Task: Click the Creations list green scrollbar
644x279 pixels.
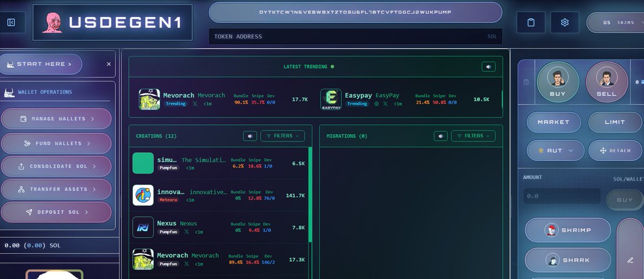Action: pos(310,194)
